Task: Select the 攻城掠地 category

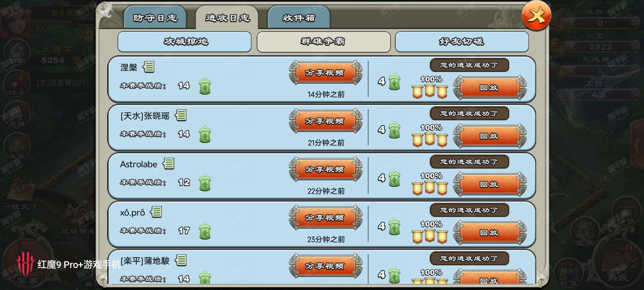Action: [x=185, y=42]
